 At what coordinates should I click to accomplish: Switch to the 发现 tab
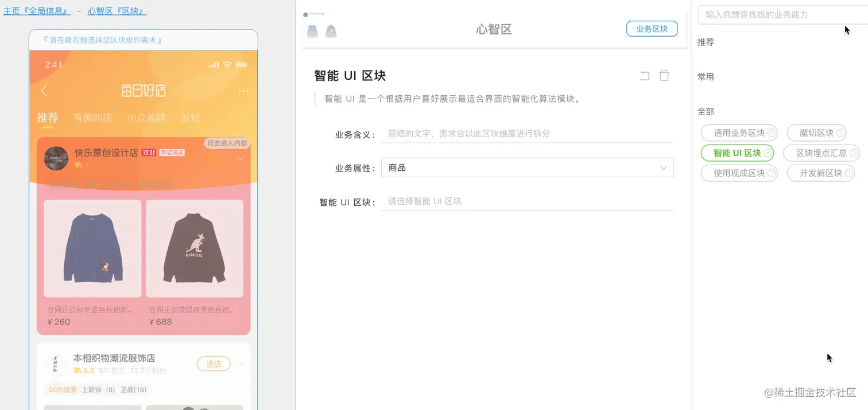point(190,118)
